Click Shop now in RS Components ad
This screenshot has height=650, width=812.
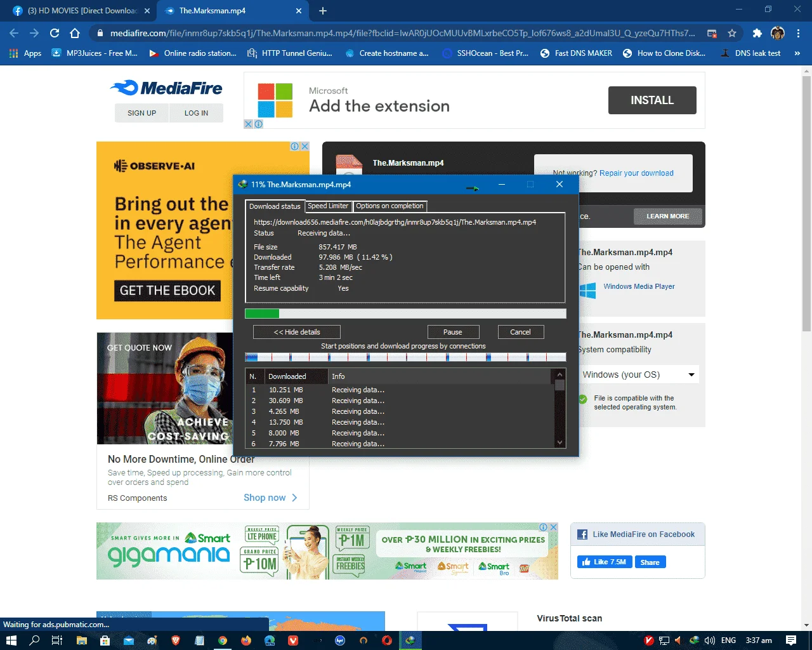(270, 498)
